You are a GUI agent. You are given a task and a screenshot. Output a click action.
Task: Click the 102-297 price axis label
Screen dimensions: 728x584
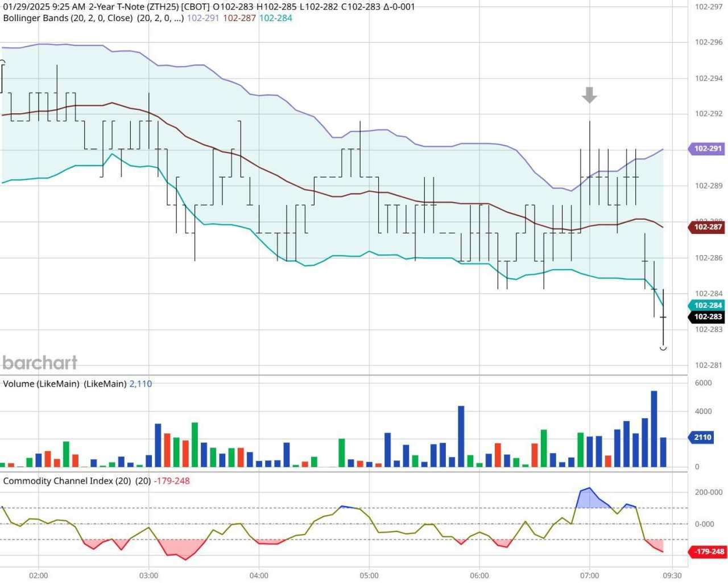pyautogui.click(x=709, y=7)
